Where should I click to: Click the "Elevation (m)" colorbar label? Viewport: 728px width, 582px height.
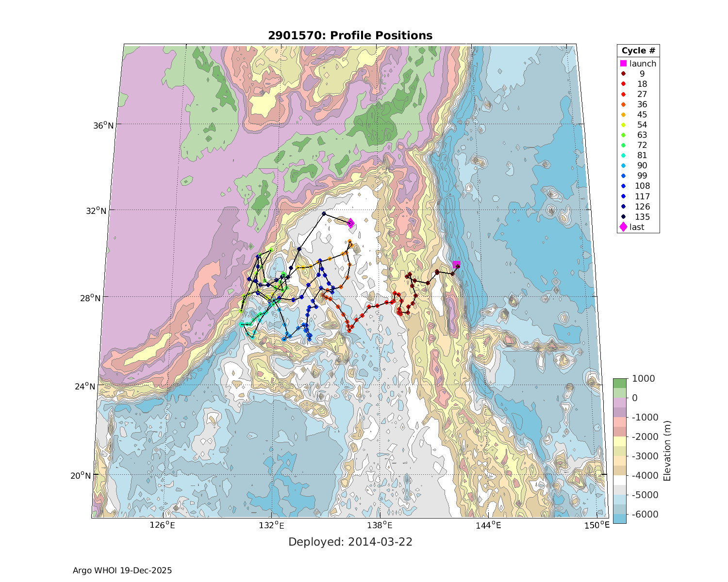tap(667, 451)
